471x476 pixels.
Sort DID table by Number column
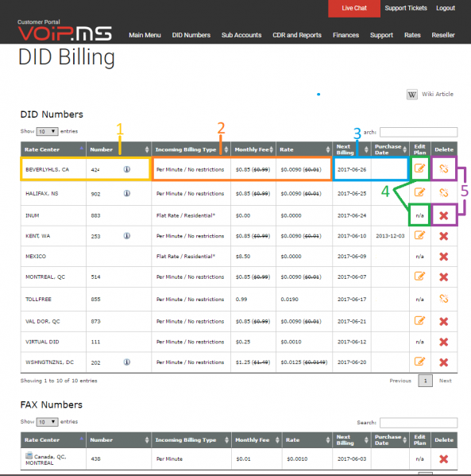[118, 149]
